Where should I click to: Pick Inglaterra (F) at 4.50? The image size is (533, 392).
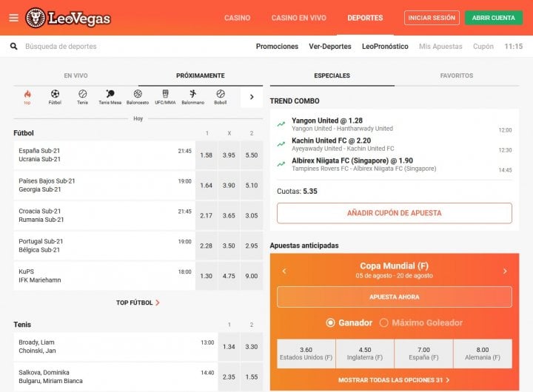pyautogui.click(x=365, y=354)
